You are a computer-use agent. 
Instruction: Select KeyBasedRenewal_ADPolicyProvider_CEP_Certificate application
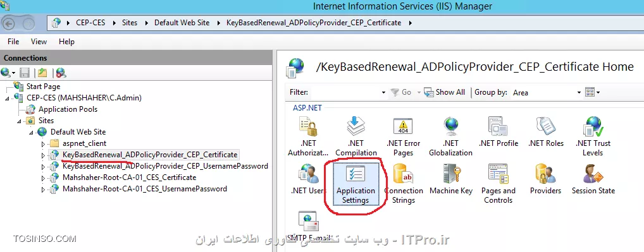[150, 155]
